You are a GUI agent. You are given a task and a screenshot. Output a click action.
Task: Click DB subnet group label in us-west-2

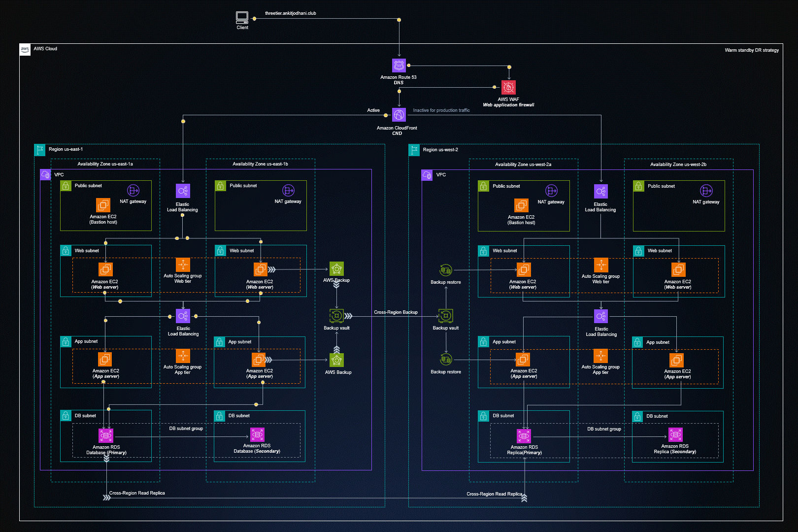[x=604, y=429]
